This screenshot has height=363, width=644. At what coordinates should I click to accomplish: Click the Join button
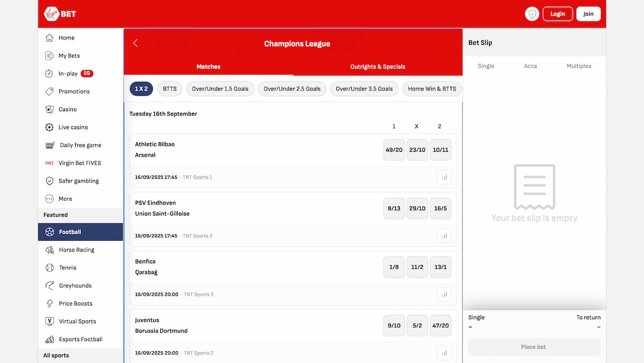coord(588,14)
